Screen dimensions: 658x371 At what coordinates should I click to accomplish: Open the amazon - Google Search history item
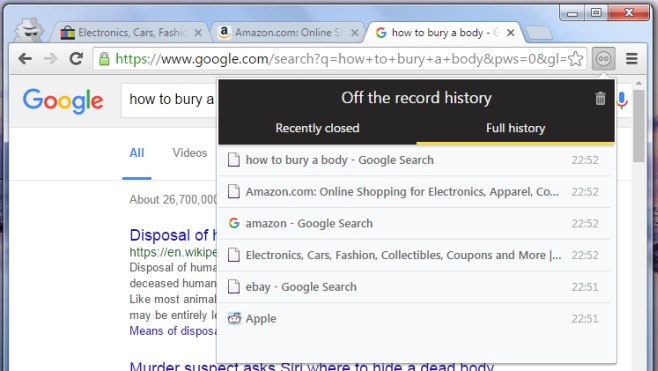pyautogui.click(x=414, y=223)
